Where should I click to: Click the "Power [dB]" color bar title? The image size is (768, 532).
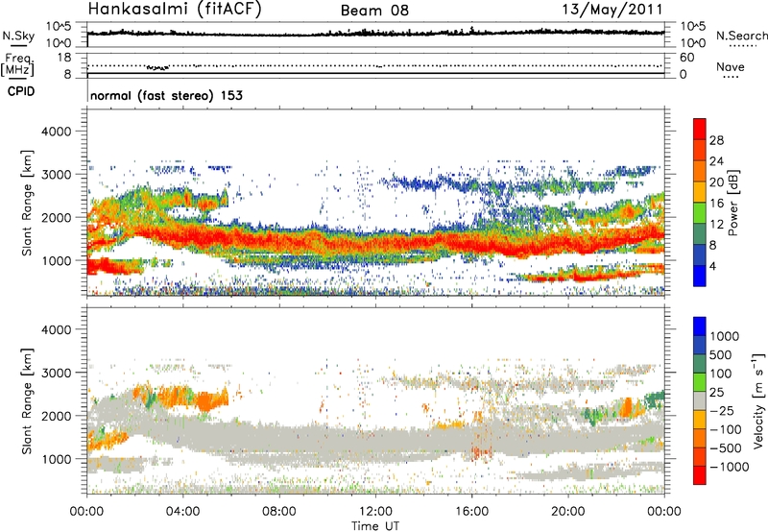732,203
